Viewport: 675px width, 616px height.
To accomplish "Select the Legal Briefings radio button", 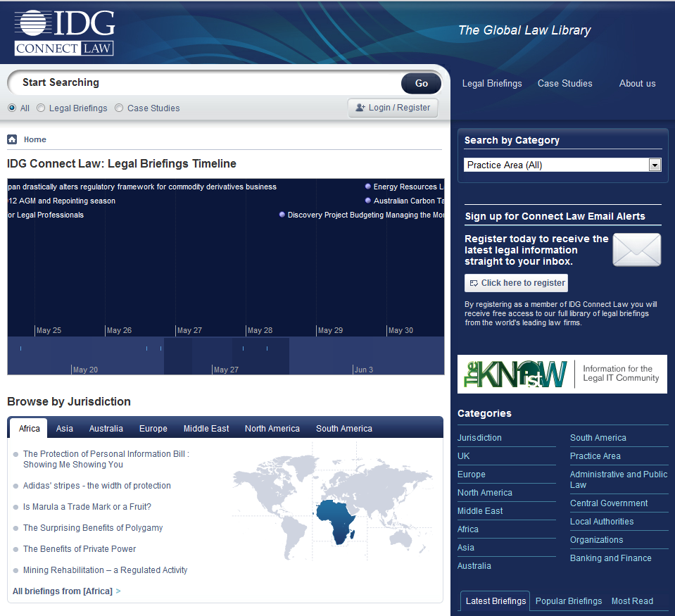I will tap(40, 108).
